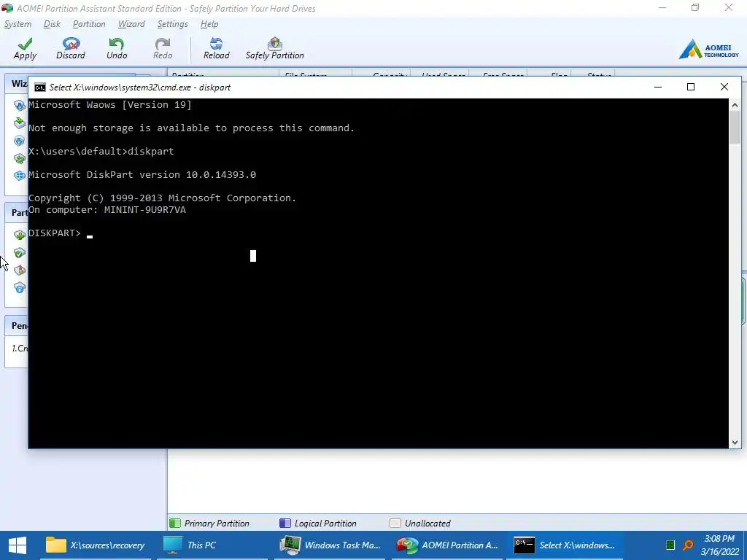This screenshot has width=747, height=560.
Task: Minimize the diskpart command window
Action: tap(658, 87)
